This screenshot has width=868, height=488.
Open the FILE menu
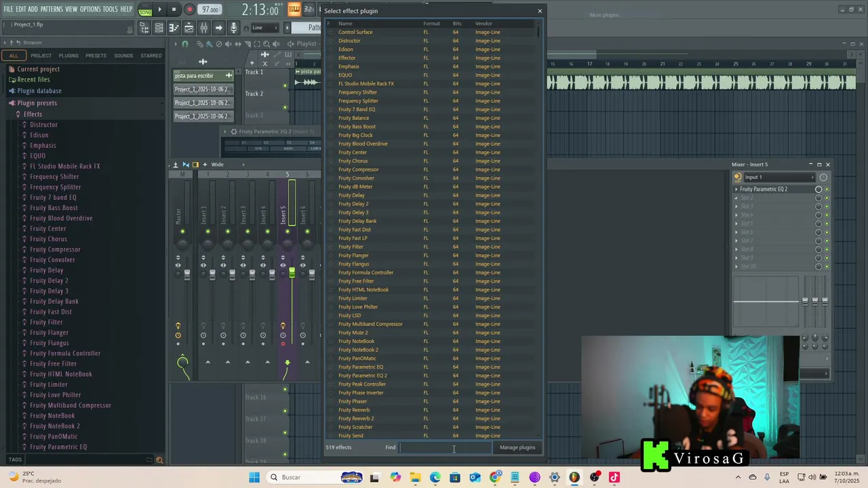click(8, 9)
